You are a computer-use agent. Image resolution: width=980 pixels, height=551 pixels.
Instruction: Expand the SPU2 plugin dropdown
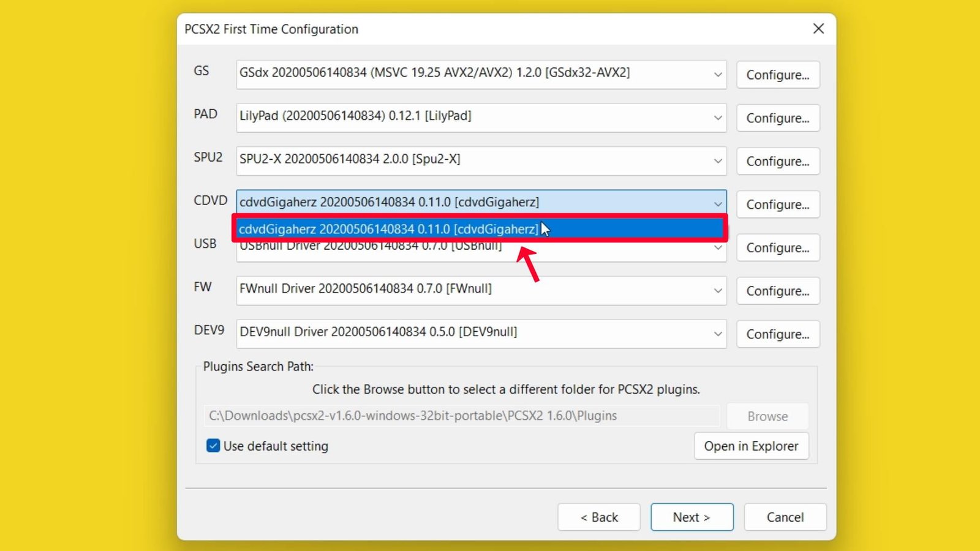tap(481, 161)
